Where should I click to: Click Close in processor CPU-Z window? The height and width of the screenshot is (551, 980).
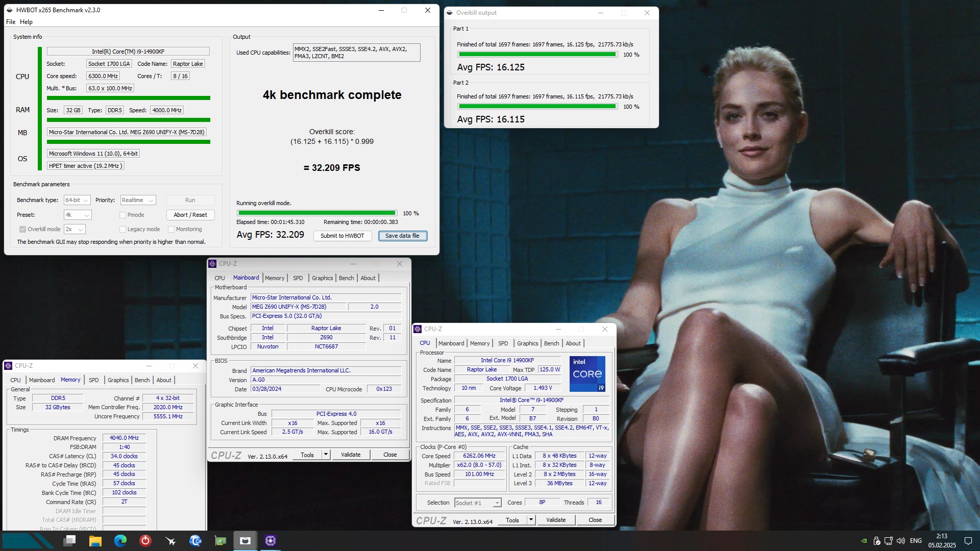(x=595, y=520)
